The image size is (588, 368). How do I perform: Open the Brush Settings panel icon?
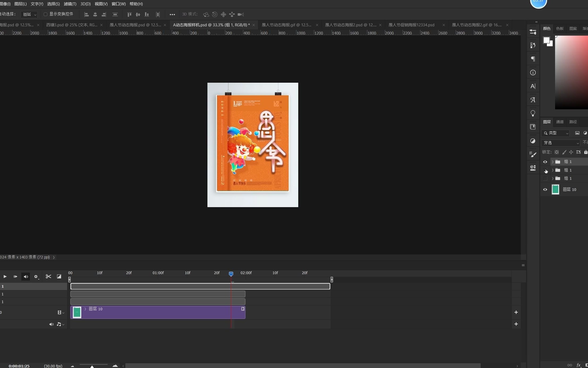point(533,154)
